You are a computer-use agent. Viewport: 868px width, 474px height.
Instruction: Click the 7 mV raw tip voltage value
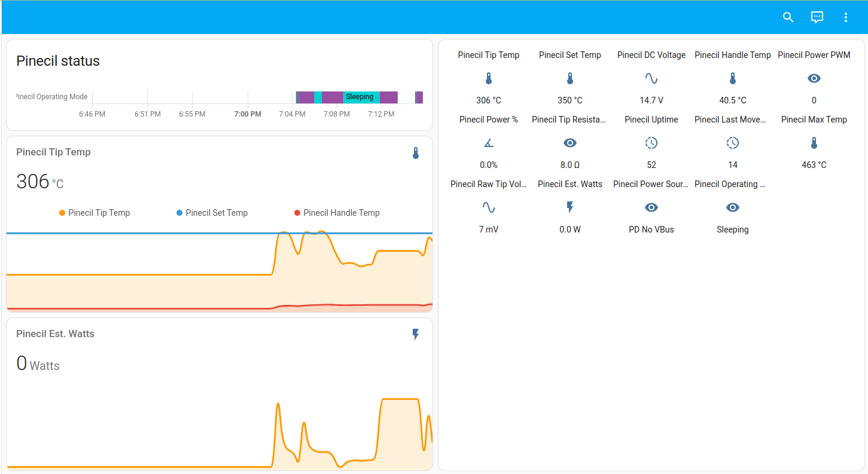(x=488, y=230)
